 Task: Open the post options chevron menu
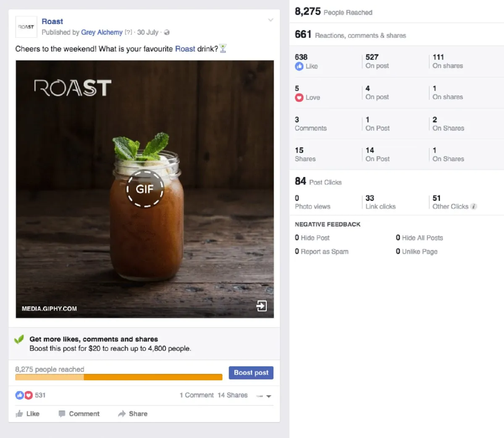[271, 20]
